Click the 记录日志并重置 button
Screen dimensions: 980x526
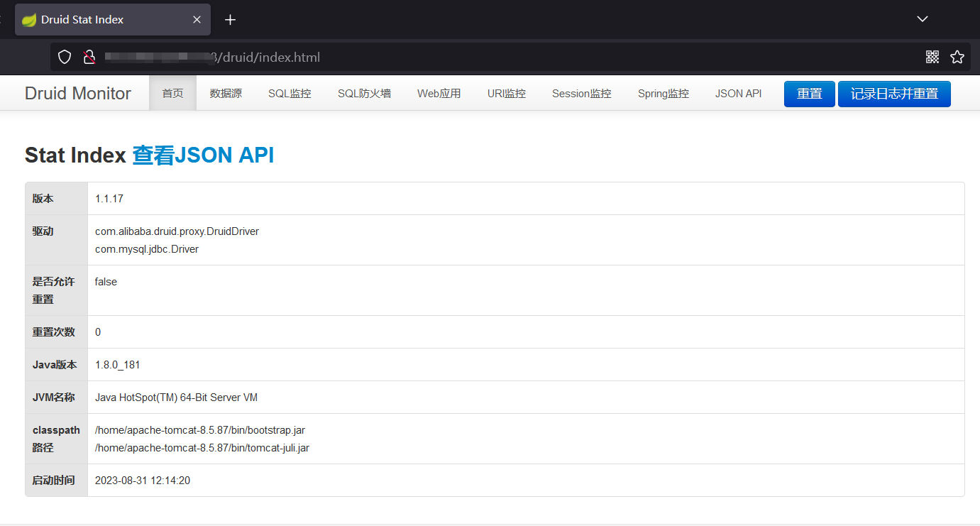coord(894,94)
